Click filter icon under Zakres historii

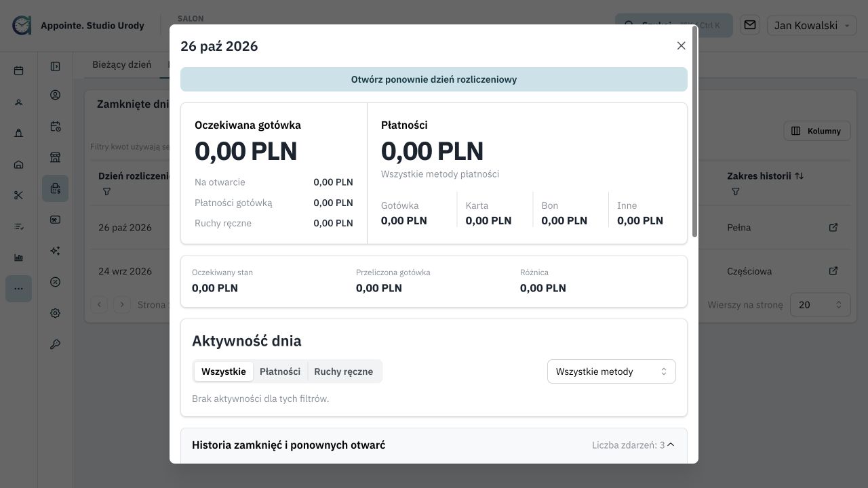[x=736, y=192]
